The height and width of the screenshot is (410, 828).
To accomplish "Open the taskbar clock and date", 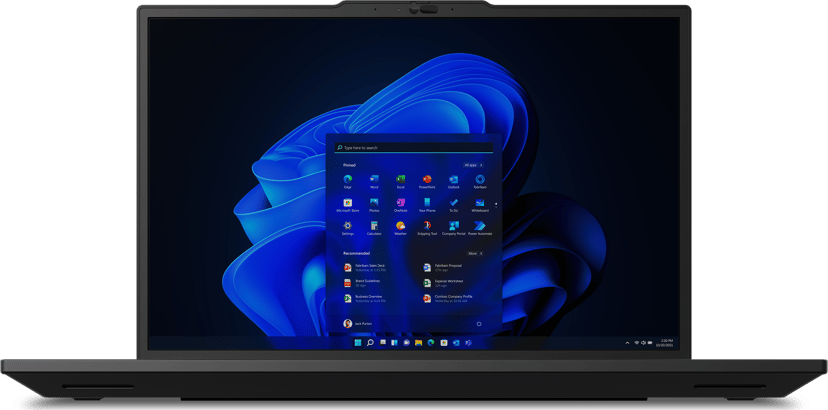I will pyautogui.click(x=664, y=342).
